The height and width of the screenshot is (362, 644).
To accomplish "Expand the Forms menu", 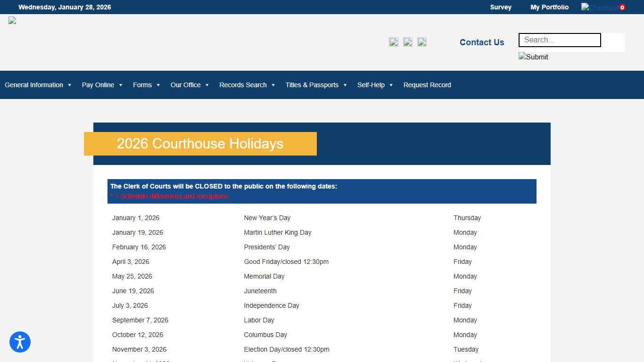I will point(143,85).
